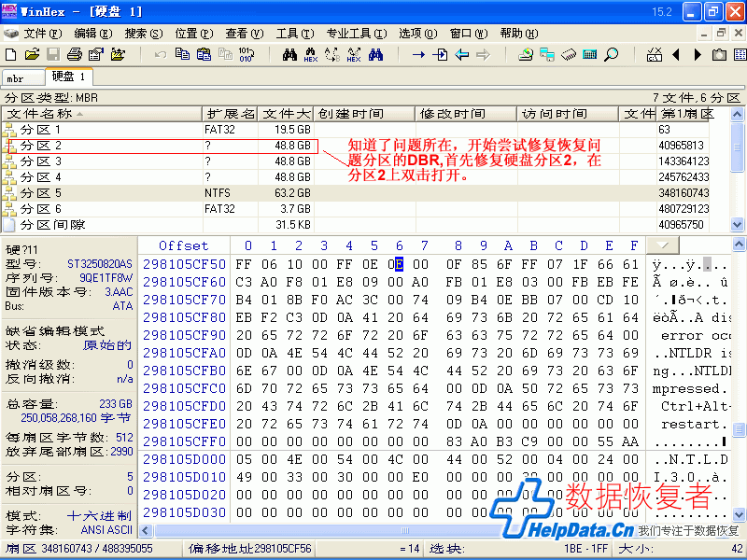747x560 pixels.
Task: Sort by 扩展名 column header
Action: 230,114
